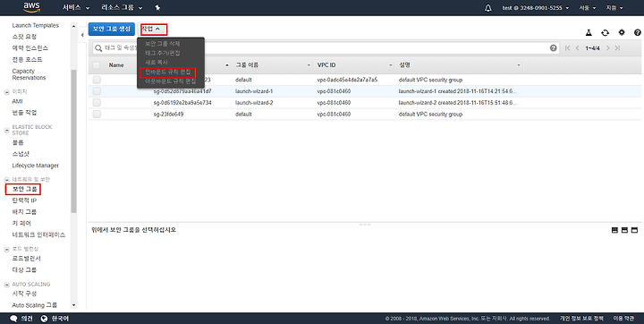Open the help question mark icon
Screen dimensions: 644x324
tap(638, 32)
